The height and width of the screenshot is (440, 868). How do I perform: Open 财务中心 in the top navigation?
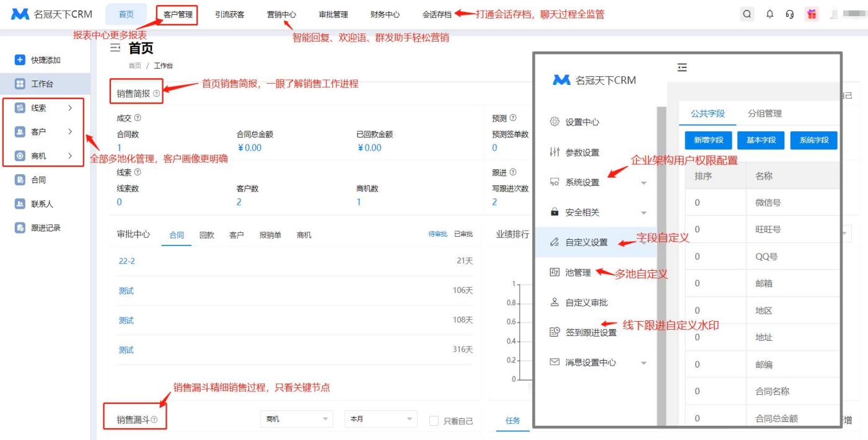click(x=385, y=14)
